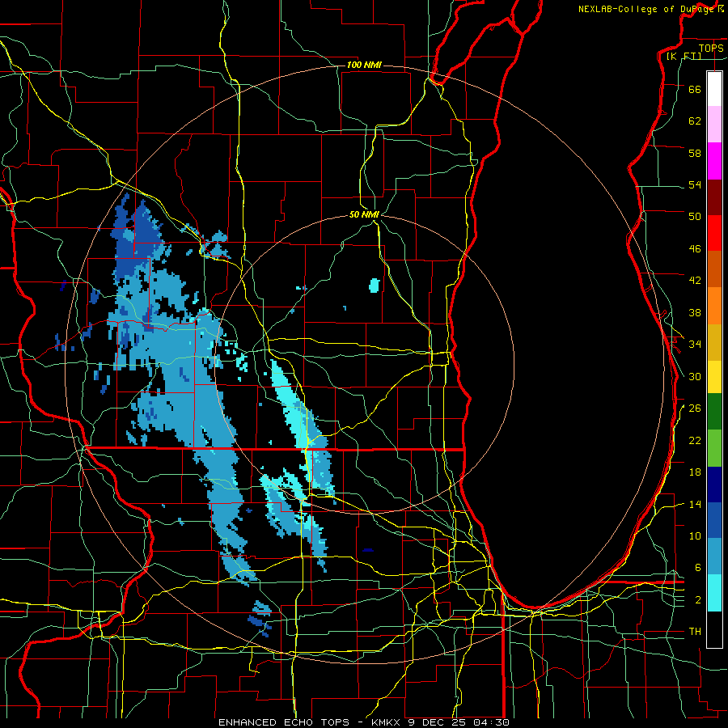This screenshot has height=728, width=728.
Task: Select the dark red legend swatch
Action: click(714, 197)
